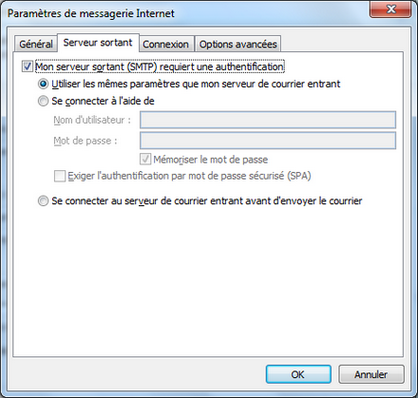The height and width of the screenshot is (398, 418).
Task: Go to the Options avancées tab
Action: tap(238, 44)
